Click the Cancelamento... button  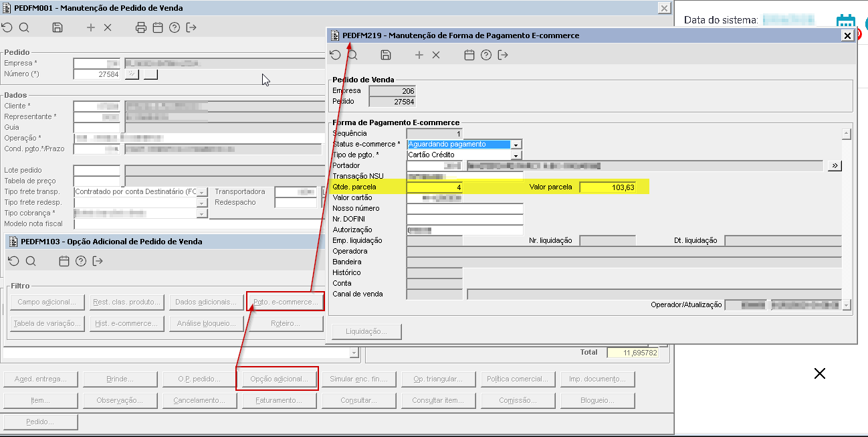click(x=200, y=400)
